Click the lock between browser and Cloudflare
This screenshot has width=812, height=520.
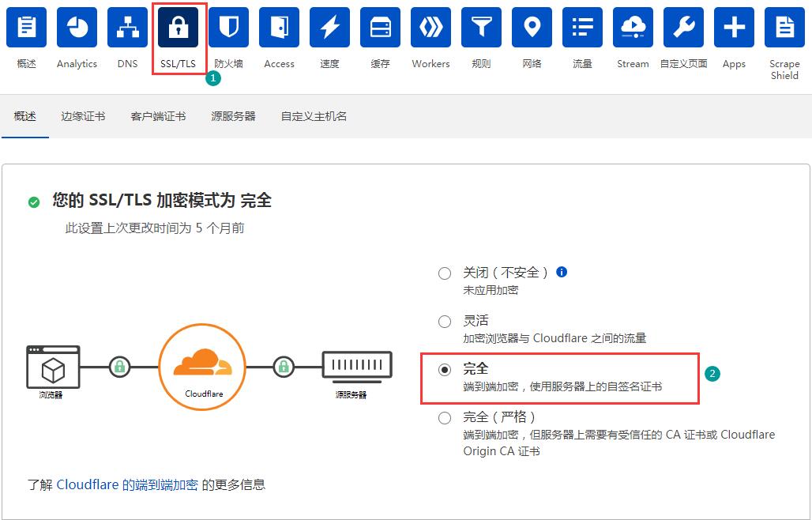click(x=119, y=367)
